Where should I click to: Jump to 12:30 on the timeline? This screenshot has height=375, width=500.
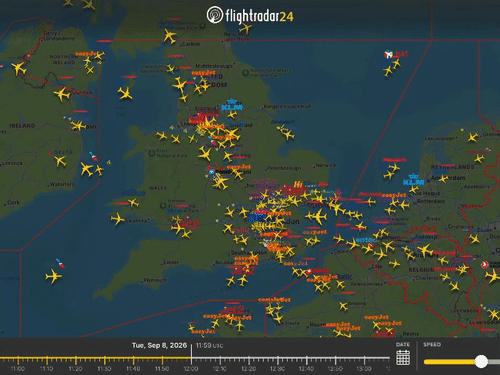click(x=277, y=369)
